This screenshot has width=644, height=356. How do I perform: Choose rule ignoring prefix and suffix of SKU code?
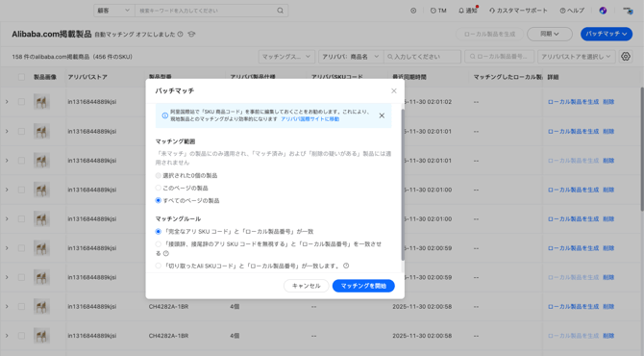159,244
